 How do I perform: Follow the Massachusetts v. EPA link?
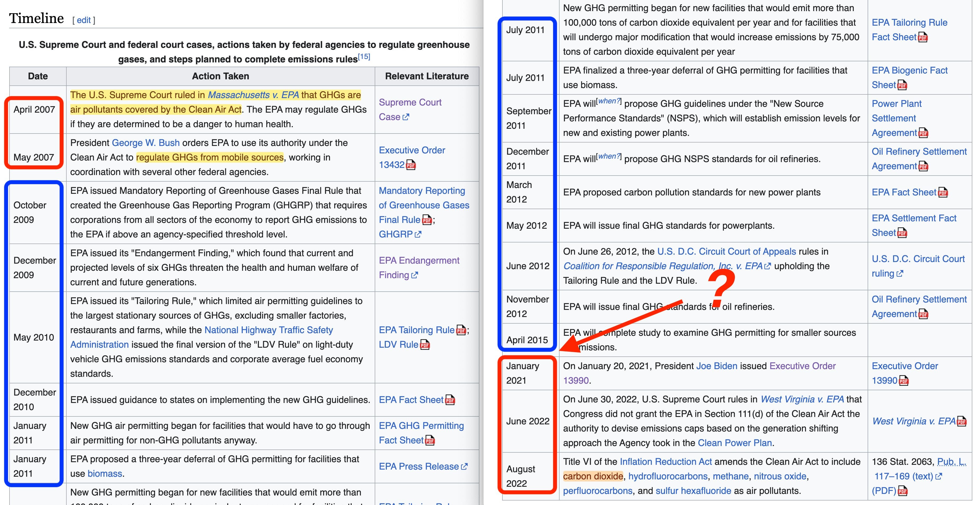click(253, 95)
